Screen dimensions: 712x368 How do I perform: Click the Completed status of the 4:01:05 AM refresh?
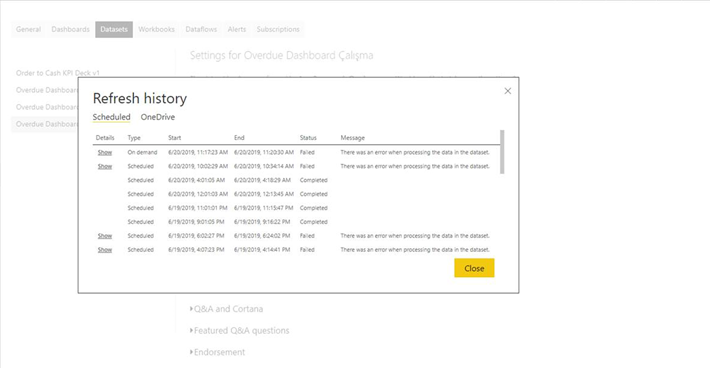pos(313,180)
